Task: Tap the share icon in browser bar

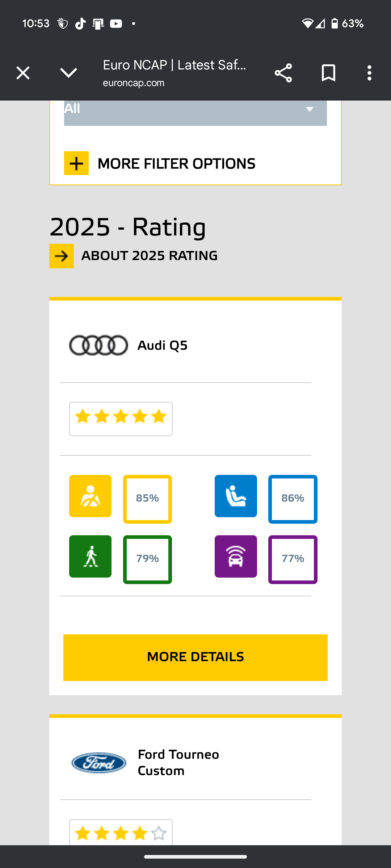Action: [283, 73]
